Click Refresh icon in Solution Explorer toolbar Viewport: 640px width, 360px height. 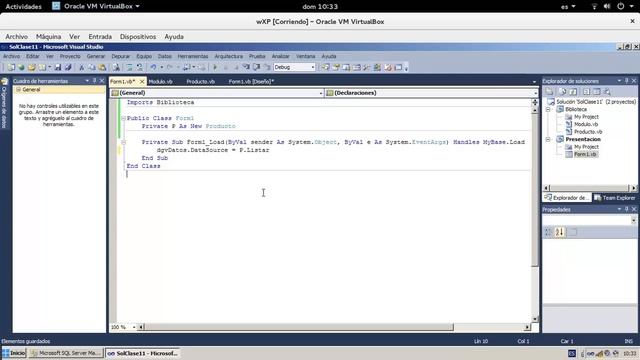tap(573, 92)
